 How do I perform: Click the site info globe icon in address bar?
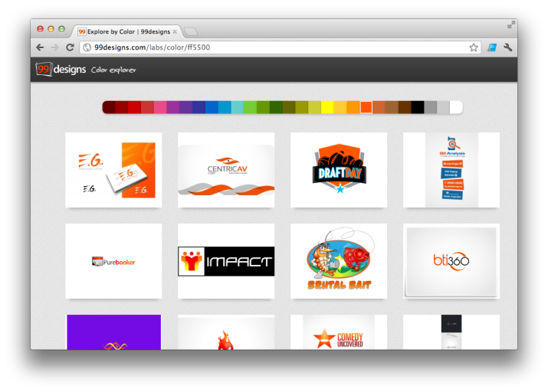point(87,47)
